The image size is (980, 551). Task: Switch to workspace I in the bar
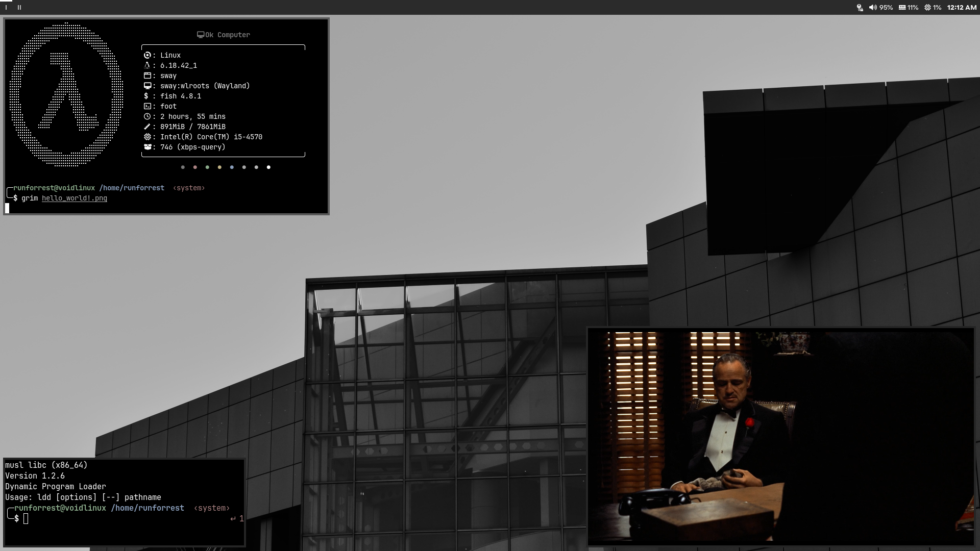coord(6,8)
